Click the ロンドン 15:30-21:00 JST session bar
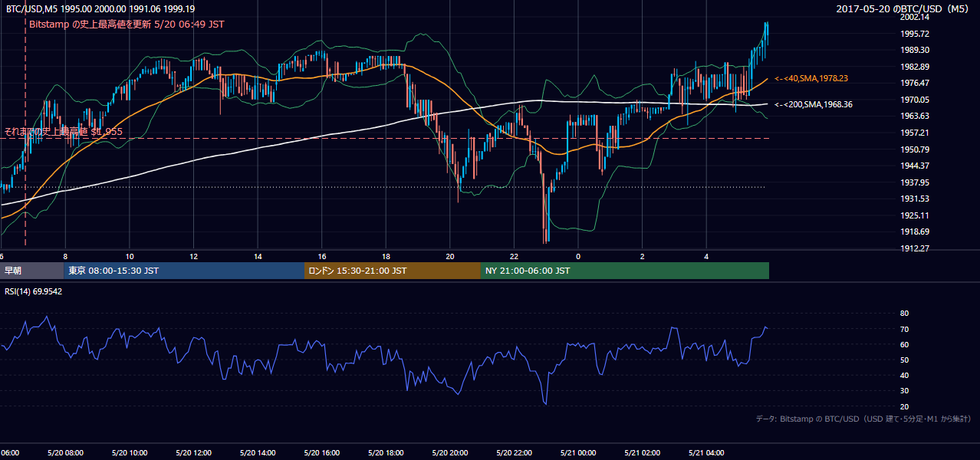980x460 pixels. pos(393,271)
